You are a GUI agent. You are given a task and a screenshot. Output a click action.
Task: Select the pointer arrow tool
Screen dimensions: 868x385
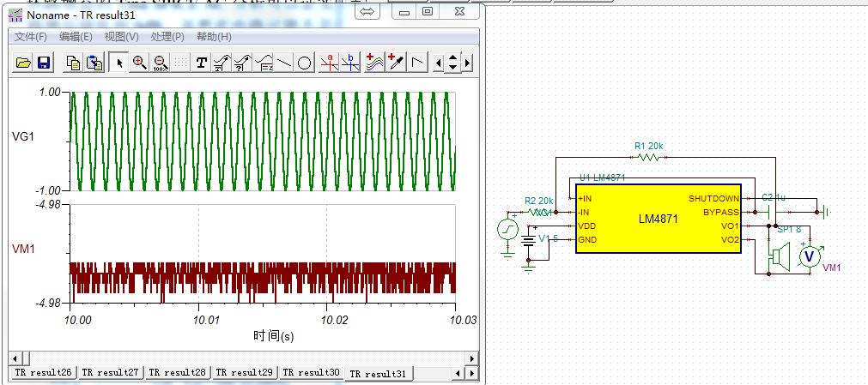point(119,63)
